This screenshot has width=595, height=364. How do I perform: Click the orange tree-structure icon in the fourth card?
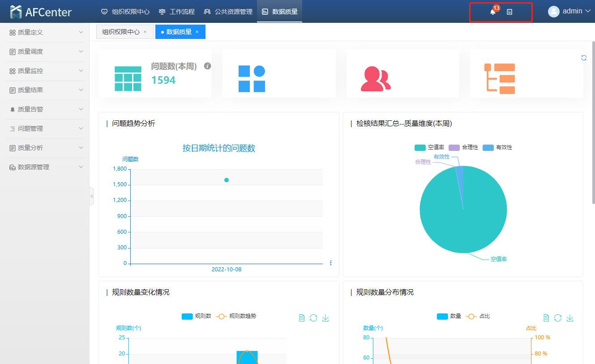click(500, 79)
